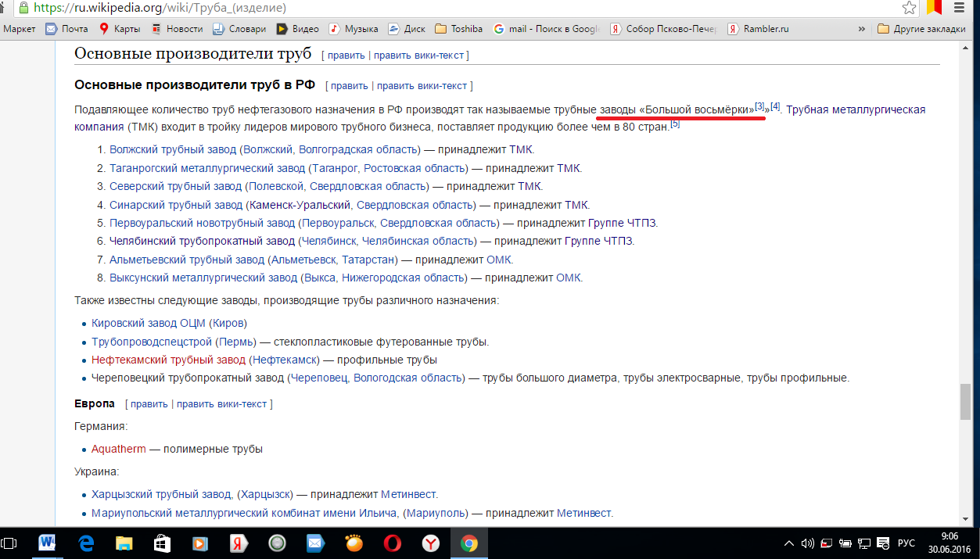Open footnote reference [5]

coord(675,123)
